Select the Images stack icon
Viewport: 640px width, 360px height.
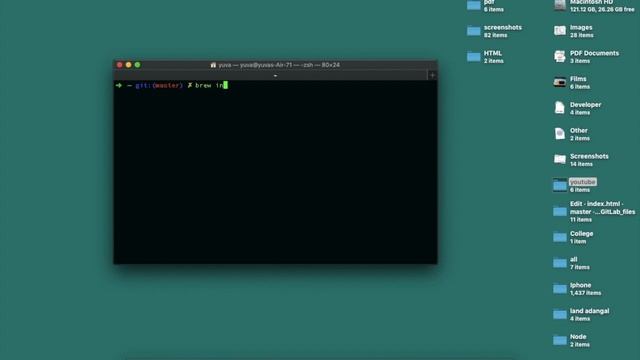point(560,31)
